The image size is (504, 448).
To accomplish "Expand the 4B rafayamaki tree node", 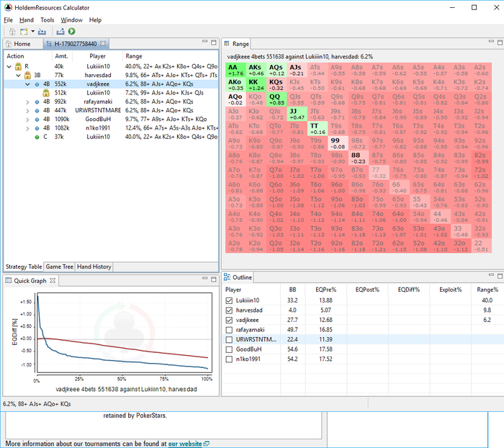I will pyautogui.click(x=27, y=102).
